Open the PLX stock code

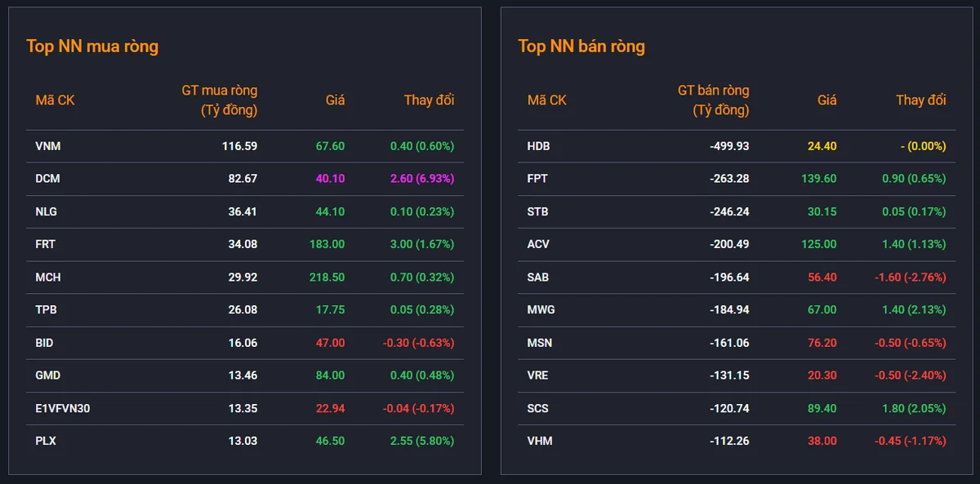46,441
